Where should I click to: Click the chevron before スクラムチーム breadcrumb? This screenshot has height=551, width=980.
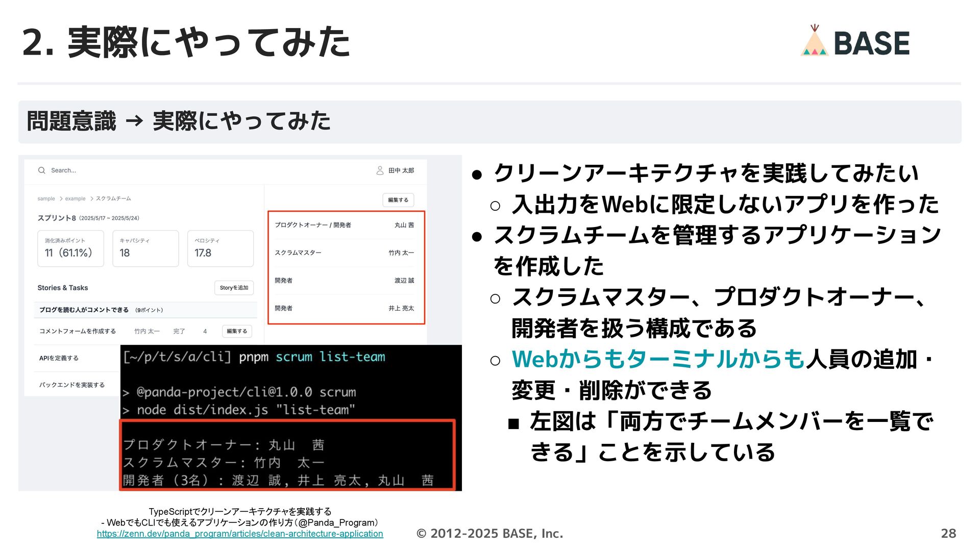pos(92,198)
